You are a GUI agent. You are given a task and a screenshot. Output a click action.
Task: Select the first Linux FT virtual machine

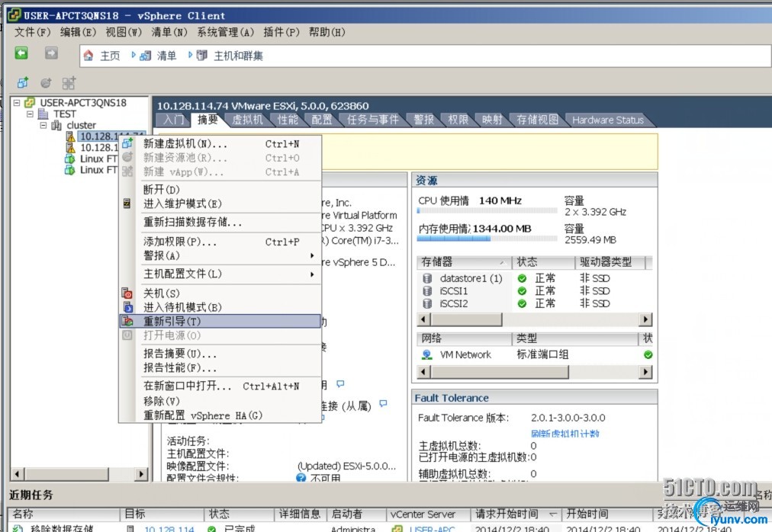pos(98,159)
